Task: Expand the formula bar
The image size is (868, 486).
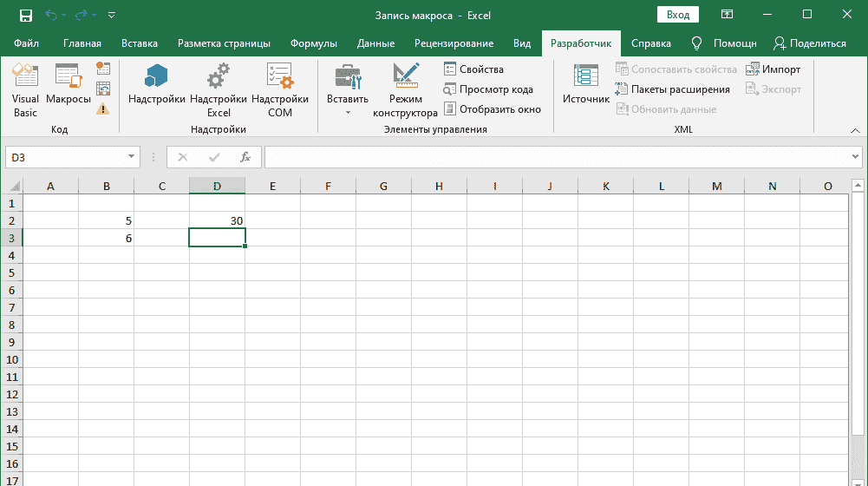Action: click(856, 157)
